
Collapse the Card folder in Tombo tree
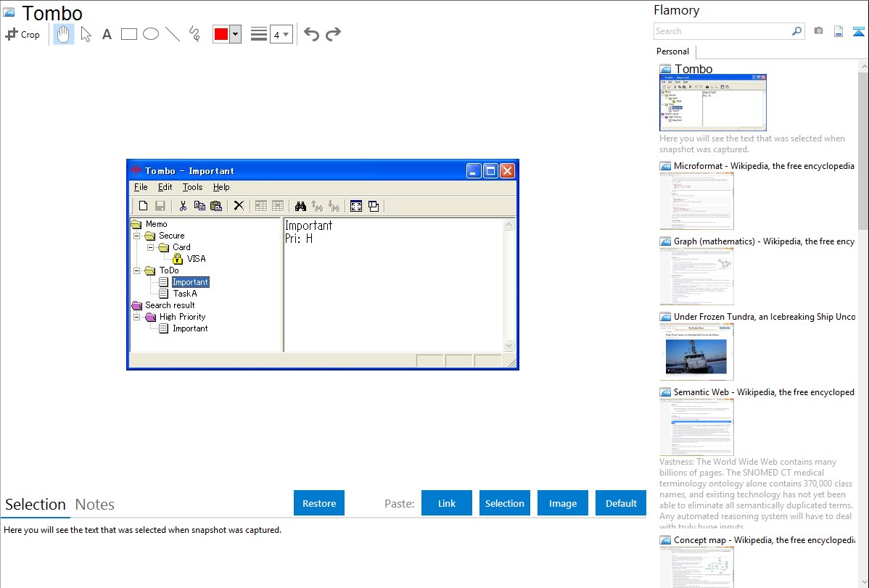(150, 248)
